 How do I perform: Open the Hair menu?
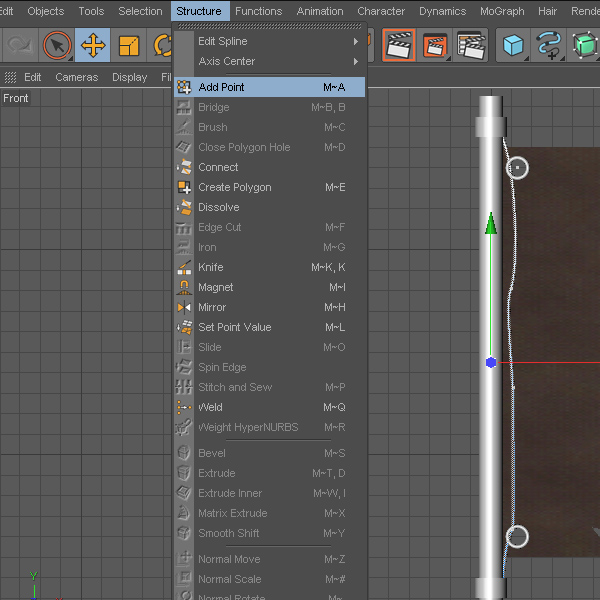(547, 11)
